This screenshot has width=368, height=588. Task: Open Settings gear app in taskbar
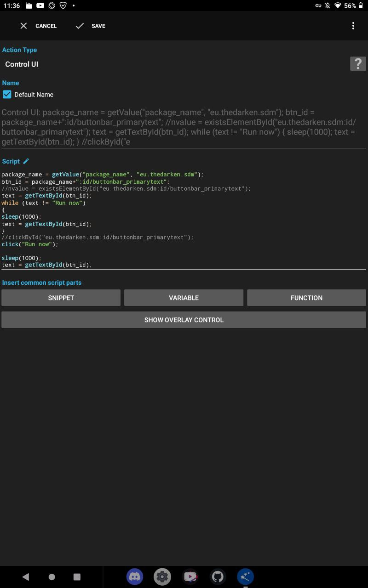click(162, 577)
